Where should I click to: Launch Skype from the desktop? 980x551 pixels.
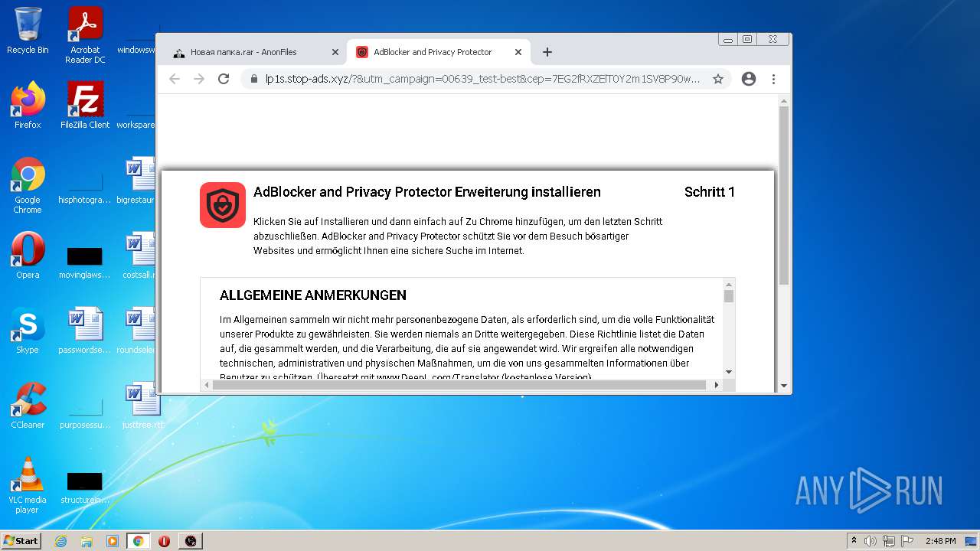tap(28, 330)
